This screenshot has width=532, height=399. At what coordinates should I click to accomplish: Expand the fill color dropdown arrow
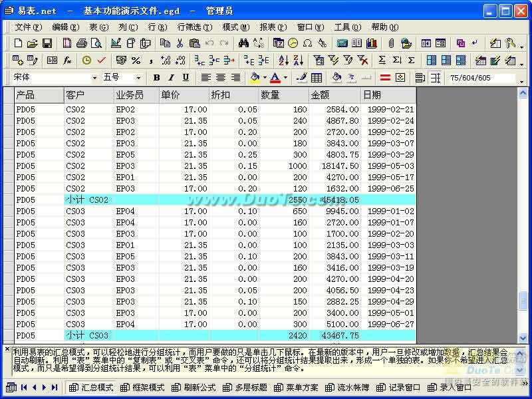(x=265, y=78)
